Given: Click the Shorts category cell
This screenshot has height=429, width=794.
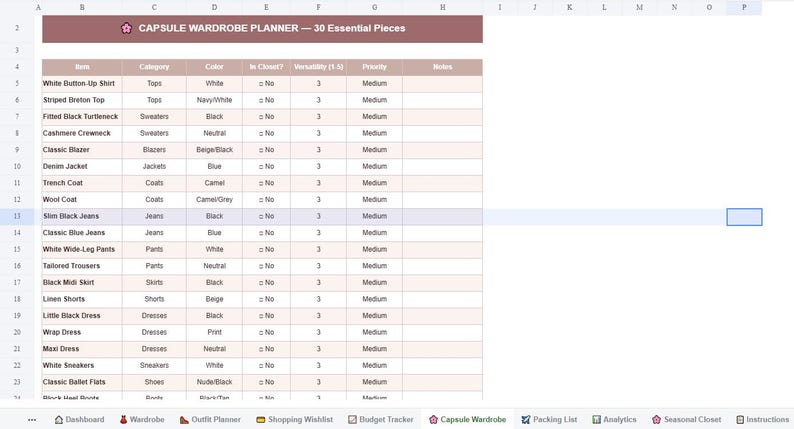Looking at the screenshot, I should click(154, 299).
